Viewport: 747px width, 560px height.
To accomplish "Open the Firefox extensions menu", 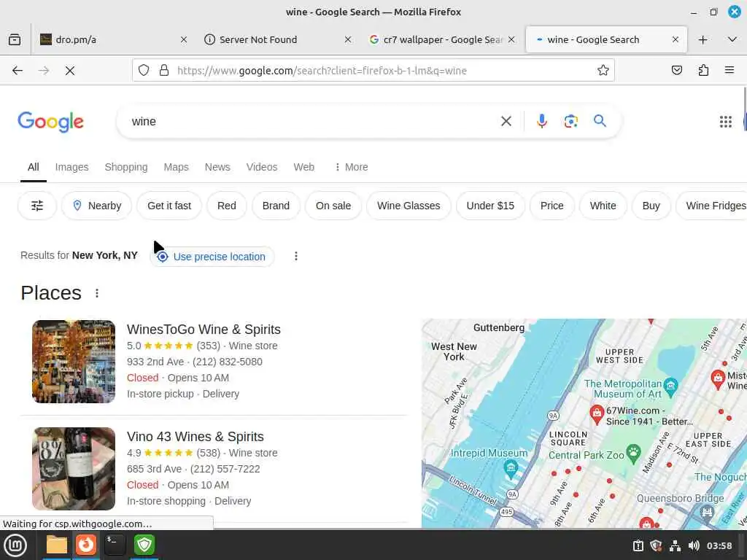I will [703, 71].
